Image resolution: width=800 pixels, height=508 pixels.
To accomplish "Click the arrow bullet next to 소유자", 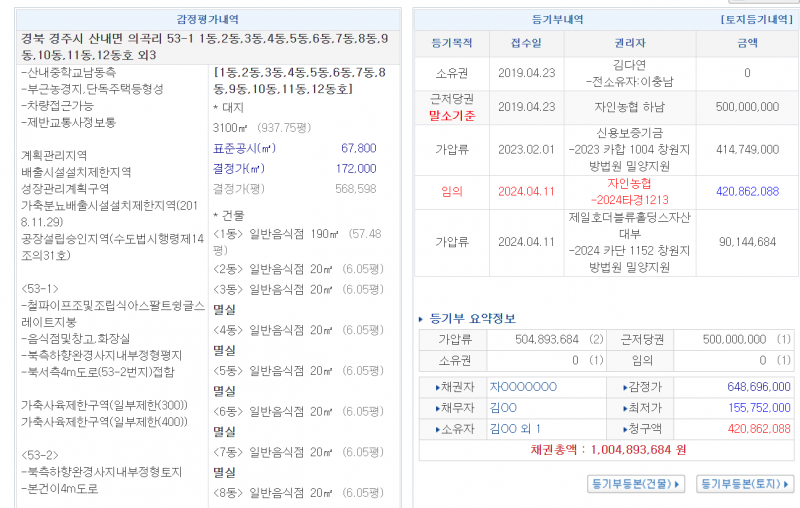I will (x=438, y=429).
